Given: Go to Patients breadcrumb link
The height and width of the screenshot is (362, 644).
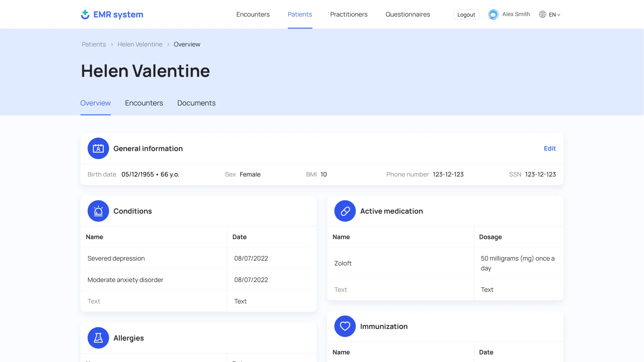Looking at the screenshot, I should [94, 45].
